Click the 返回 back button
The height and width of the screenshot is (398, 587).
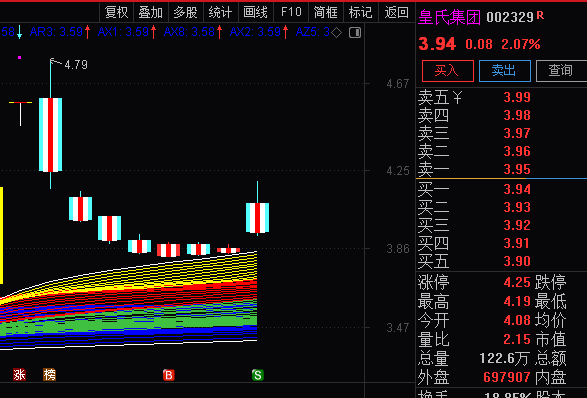point(396,12)
